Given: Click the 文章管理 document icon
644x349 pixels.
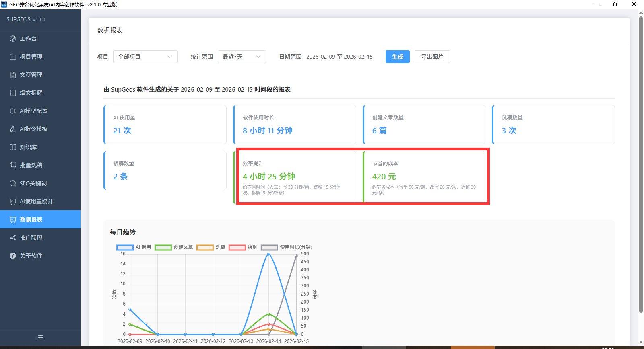Looking at the screenshot, I should click(13, 75).
